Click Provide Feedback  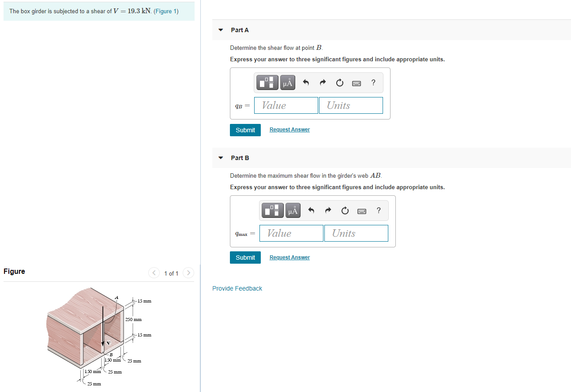point(237,288)
